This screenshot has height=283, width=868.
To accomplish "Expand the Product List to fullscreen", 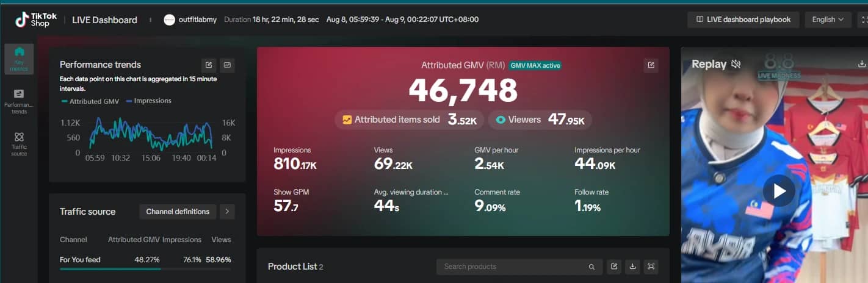I will click(x=651, y=267).
